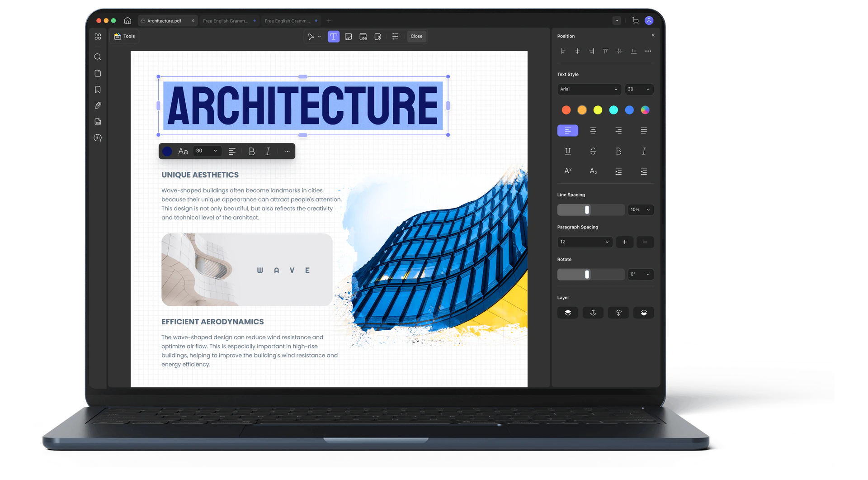
Task: Toggle bold in floating text toolbar
Action: 252,152
